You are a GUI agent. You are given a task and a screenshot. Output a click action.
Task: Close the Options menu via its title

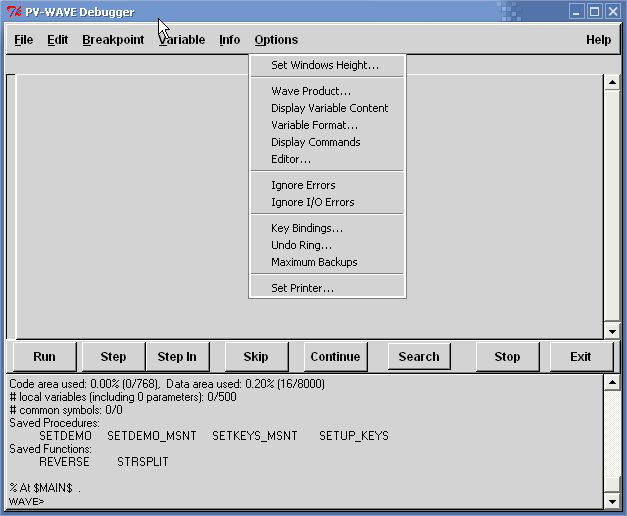(x=276, y=40)
